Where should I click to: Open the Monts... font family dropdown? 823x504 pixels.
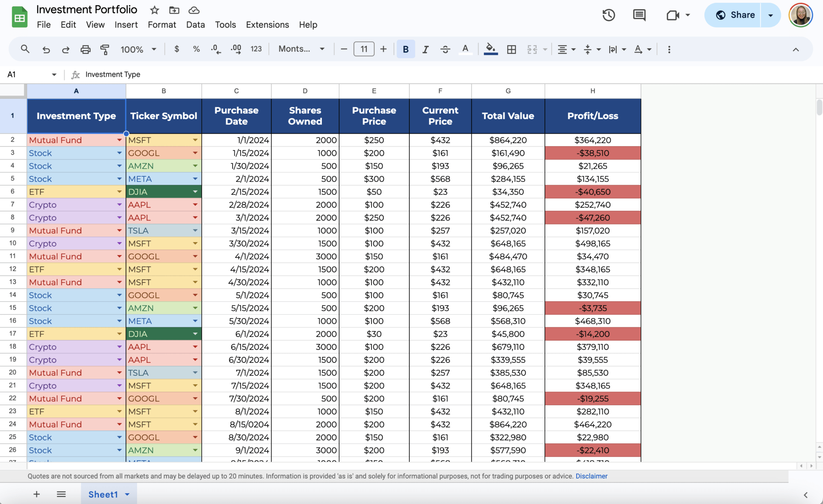point(301,49)
